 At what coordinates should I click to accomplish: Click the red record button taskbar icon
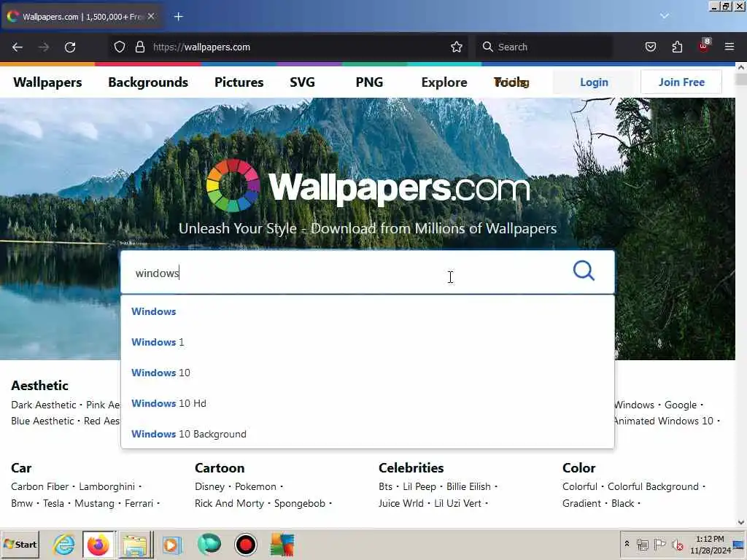[246, 544]
